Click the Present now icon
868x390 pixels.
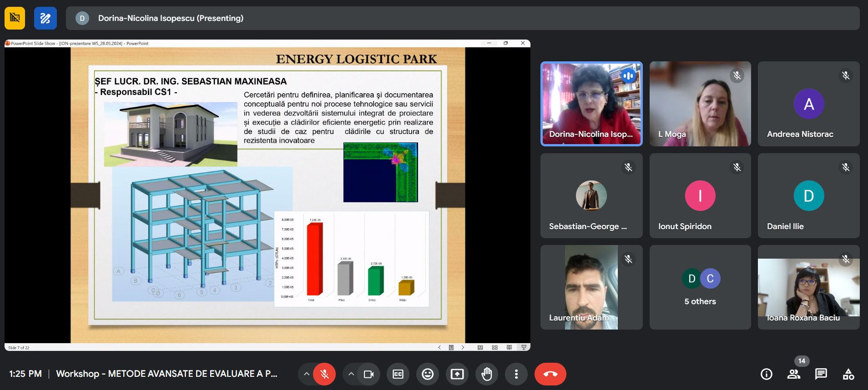coord(457,374)
